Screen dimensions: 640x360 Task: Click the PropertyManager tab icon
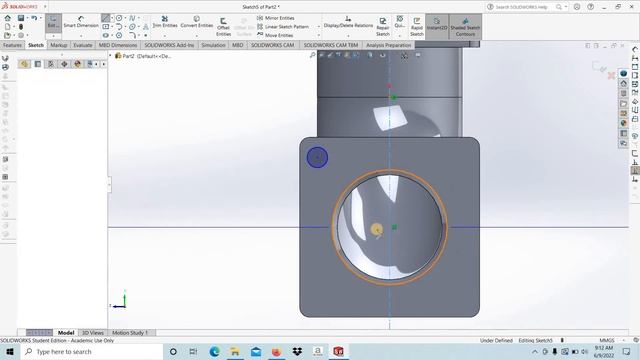coord(38,64)
